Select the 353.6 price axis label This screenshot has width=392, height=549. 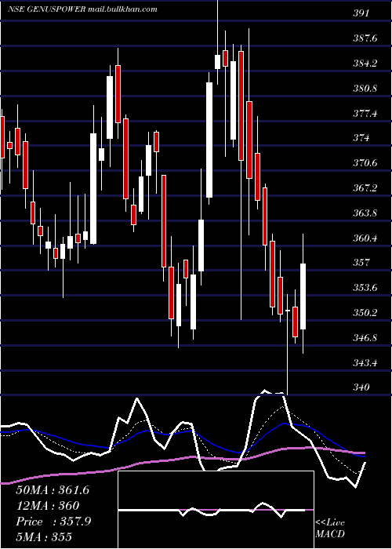[365, 288]
